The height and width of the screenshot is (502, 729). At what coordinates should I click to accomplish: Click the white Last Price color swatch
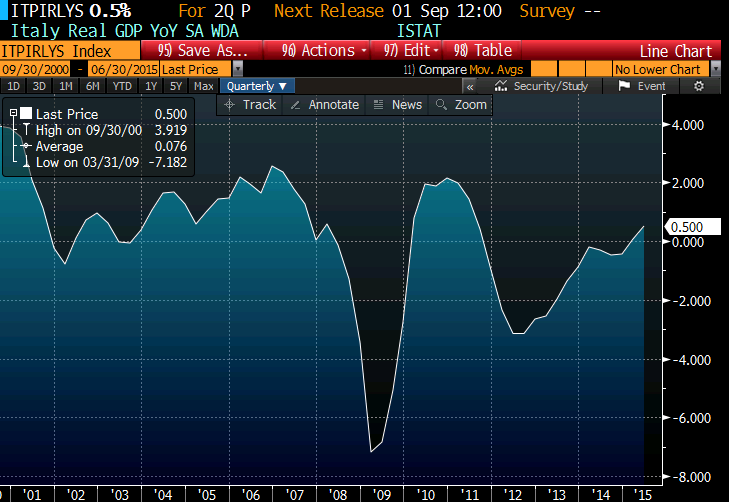click(26, 113)
